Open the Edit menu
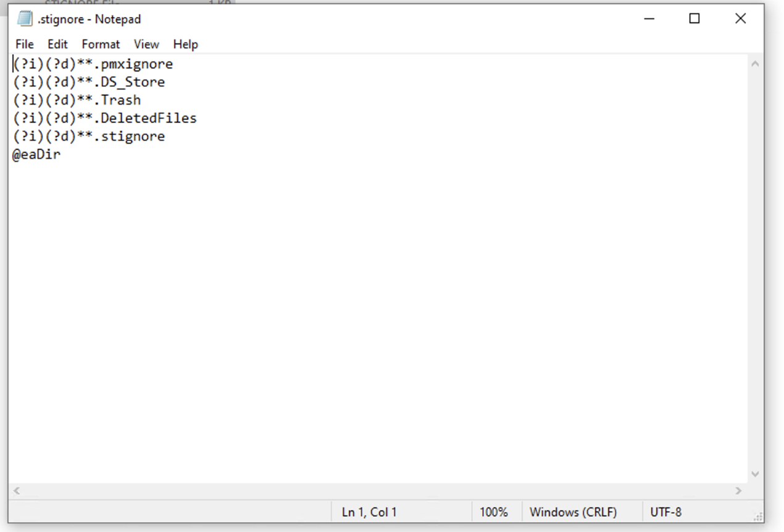Viewport: 784px width, 532px height. [57, 44]
